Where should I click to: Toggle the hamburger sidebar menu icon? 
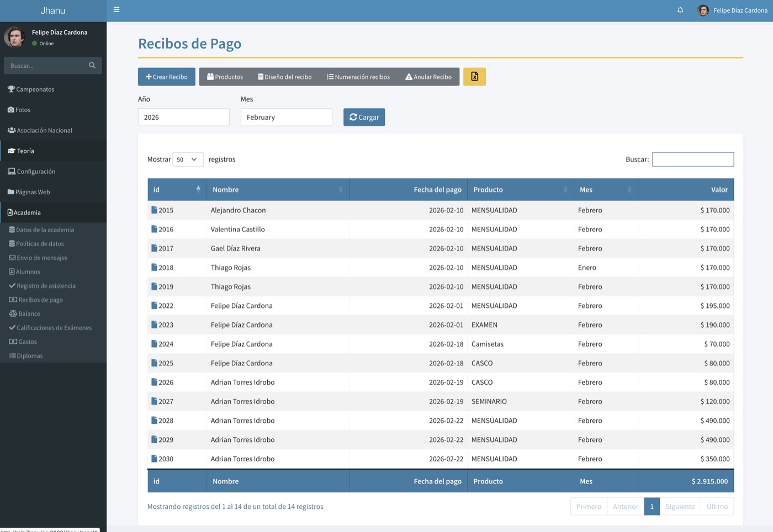tap(117, 9)
